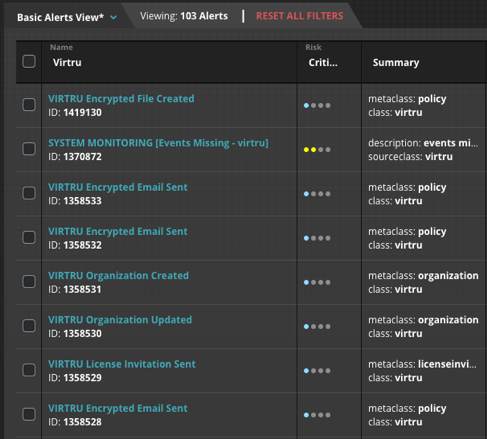Click risk dots for alert ID 1419130
487x439 pixels.
click(317, 105)
